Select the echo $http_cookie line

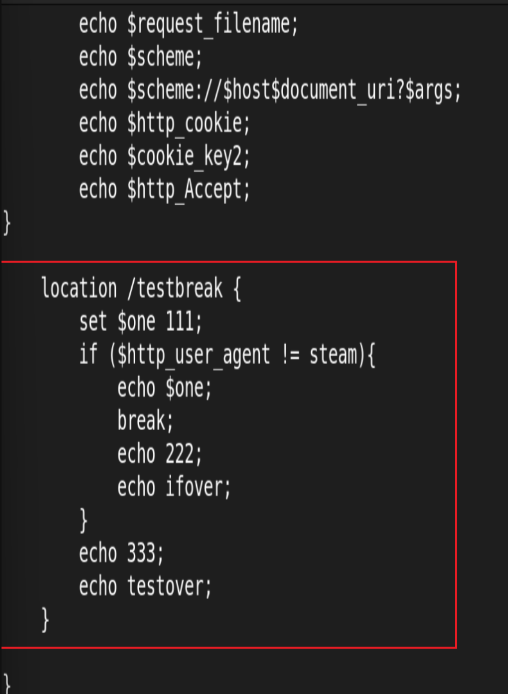[164, 123]
